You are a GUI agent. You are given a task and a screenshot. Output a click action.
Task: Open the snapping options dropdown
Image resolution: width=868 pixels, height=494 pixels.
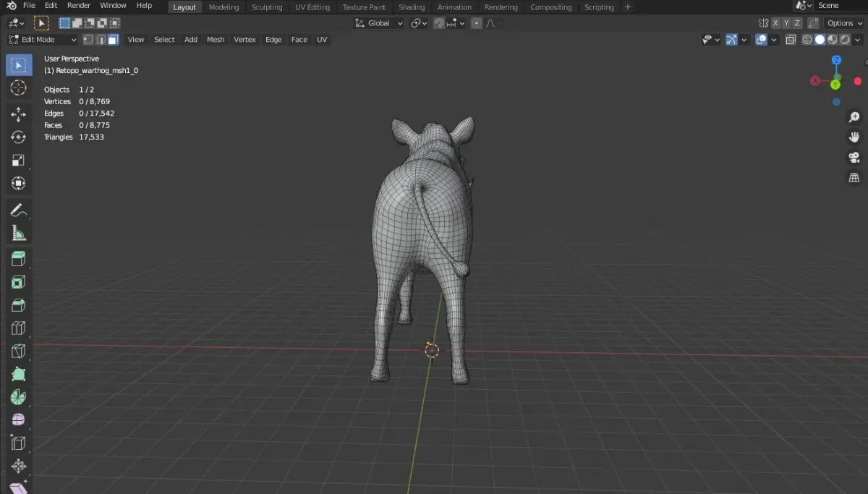456,23
